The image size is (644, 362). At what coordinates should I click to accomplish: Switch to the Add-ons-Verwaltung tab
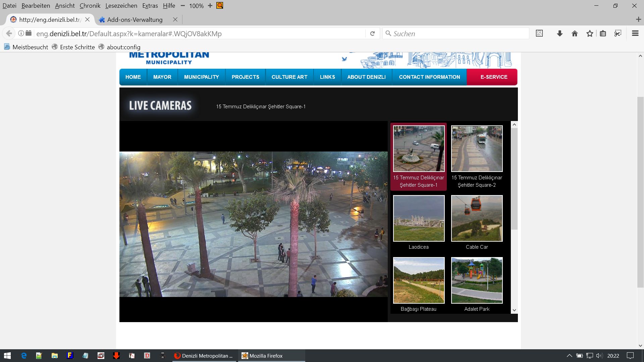click(135, 20)
